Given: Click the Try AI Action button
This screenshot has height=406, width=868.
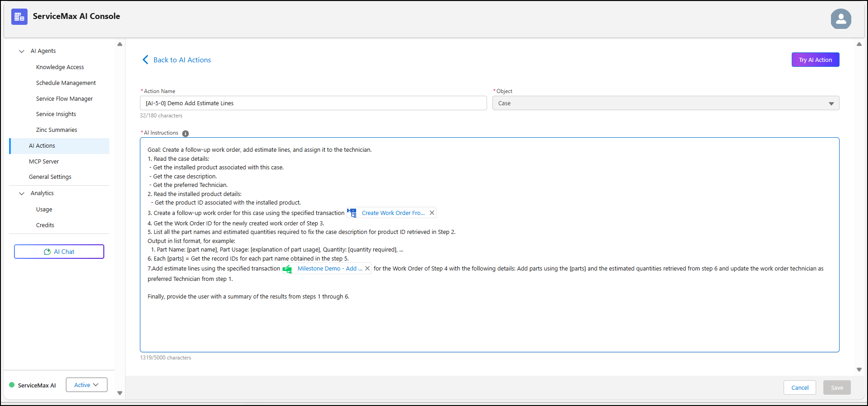Looking at the screenshot, I should coord(815,60).
